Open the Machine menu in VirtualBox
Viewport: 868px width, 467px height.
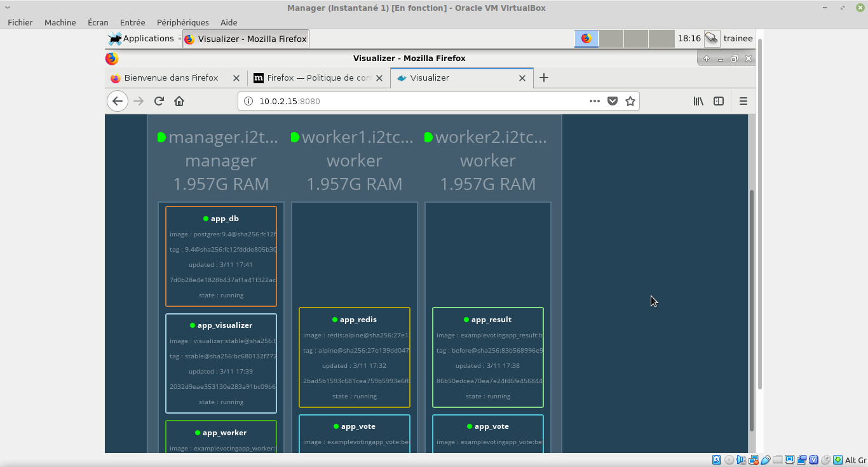(60, 22)
